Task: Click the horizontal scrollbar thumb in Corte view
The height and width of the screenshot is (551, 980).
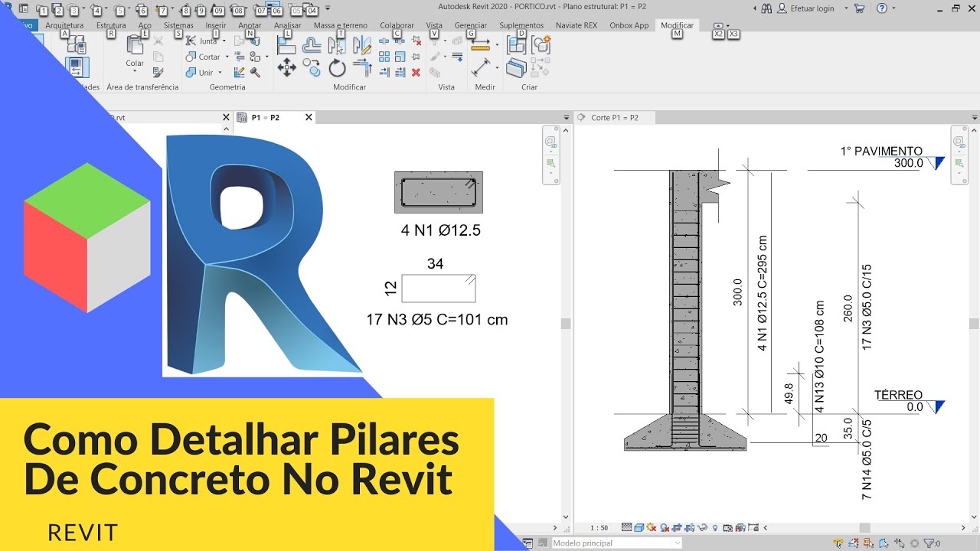Action: (864, 528)
